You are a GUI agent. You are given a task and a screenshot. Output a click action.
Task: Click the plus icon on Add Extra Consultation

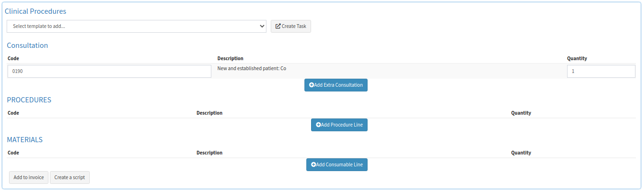[x=312, y=85]
